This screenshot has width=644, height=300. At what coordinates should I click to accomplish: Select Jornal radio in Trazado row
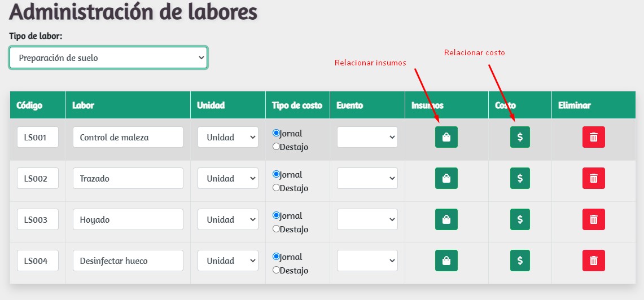pyautogui.click(x=276, y=174)
